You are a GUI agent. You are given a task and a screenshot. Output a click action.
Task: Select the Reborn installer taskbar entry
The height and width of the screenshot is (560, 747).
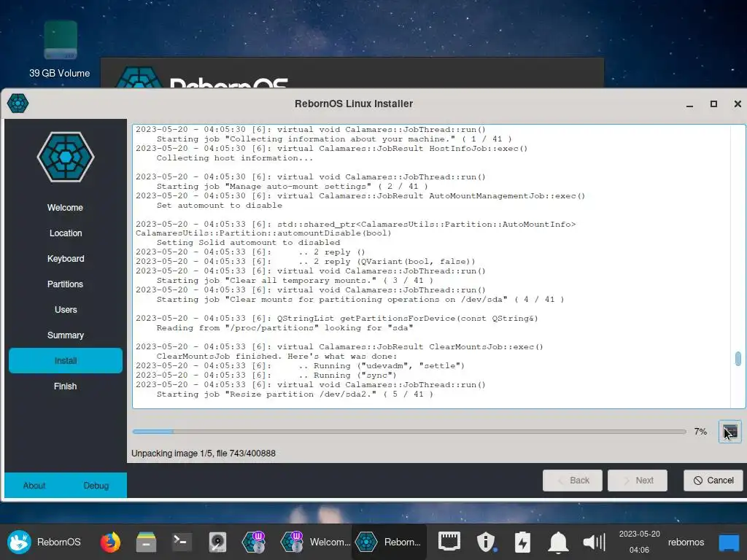[389, 542]
